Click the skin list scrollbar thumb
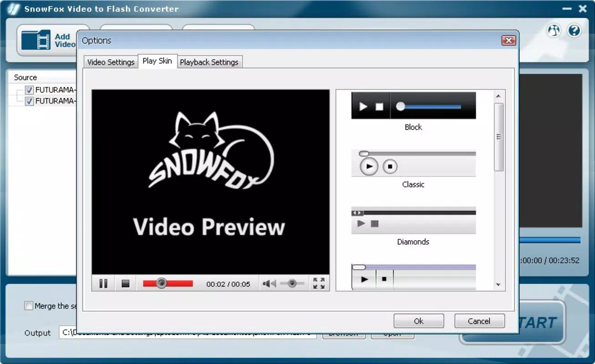Viewport: 595px width, 364px height. (x=498, y=137)
